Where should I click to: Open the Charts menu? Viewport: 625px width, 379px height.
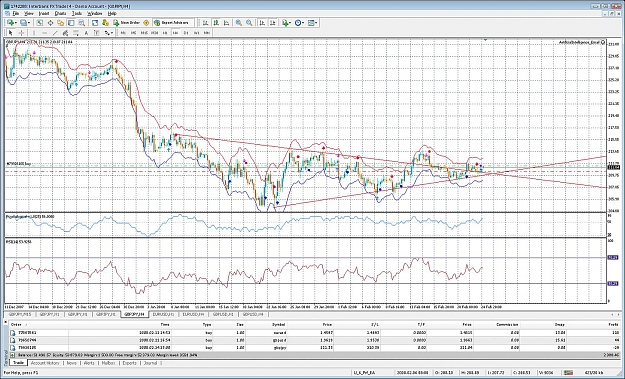point(60,13)
